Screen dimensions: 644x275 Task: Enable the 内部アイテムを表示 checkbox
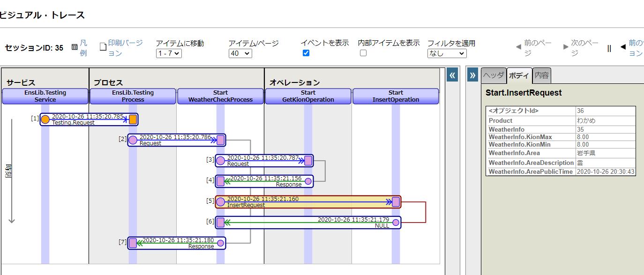tap(363, 53)
